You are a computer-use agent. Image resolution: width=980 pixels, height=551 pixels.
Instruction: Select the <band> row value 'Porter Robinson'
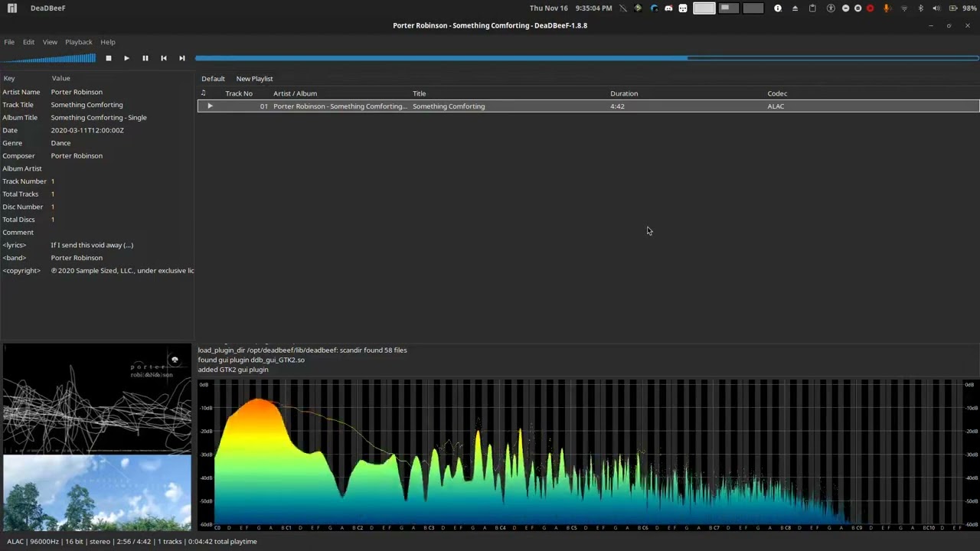[x=77, y=258]
